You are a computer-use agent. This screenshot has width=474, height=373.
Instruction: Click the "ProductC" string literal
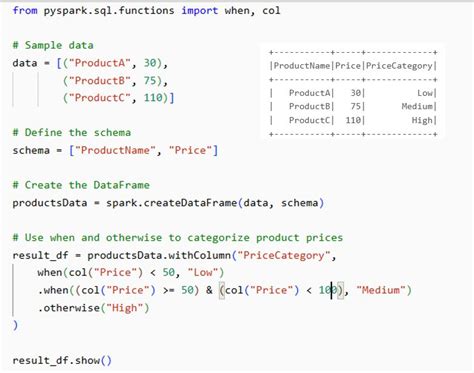tap(99, 98)
